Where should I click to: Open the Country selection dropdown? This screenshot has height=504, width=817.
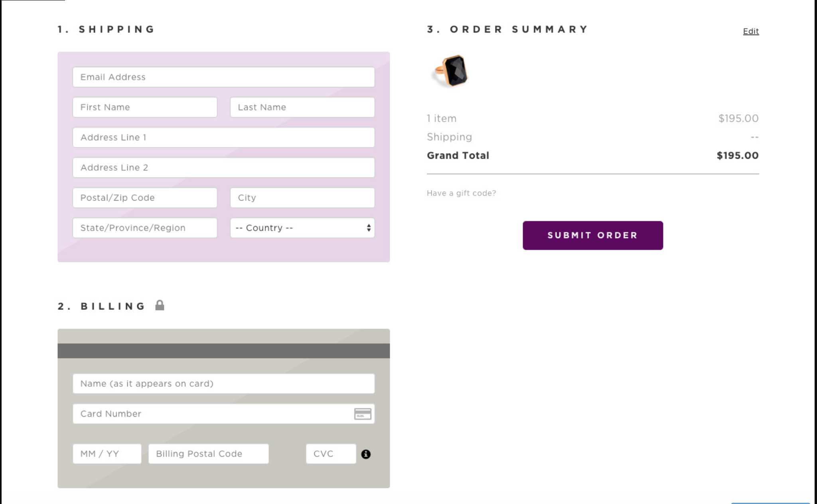point(302,228)
